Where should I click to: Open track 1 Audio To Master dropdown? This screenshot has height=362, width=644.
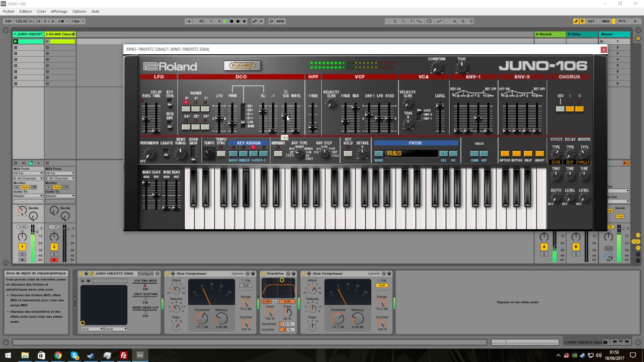(28, 196)
